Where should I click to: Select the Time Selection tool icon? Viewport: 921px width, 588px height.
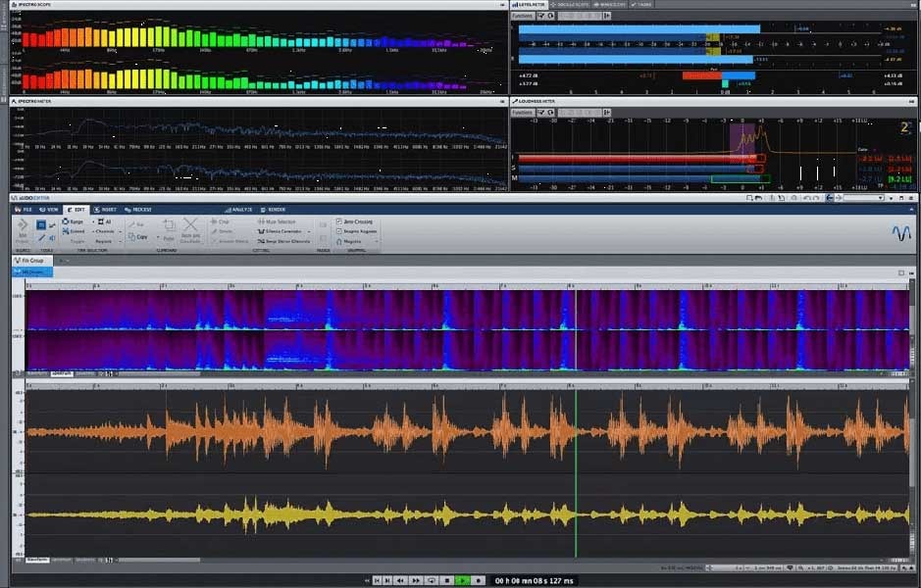[x=41, y=224]
